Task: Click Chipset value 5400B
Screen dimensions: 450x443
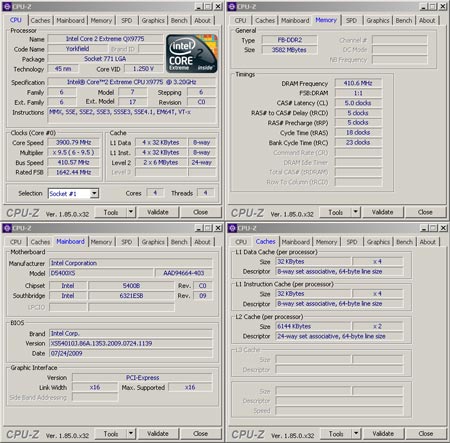Action: [x=131, y=286]
